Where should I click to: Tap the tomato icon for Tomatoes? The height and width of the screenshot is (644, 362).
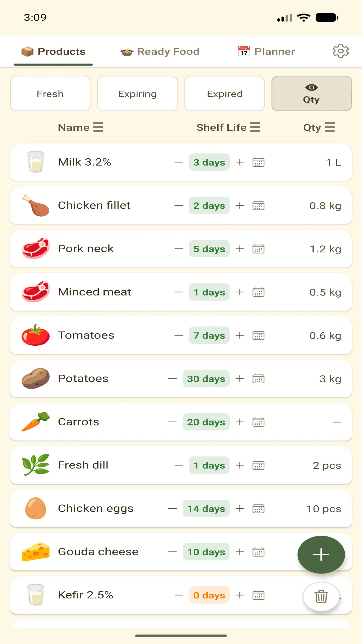click(36, 335)
